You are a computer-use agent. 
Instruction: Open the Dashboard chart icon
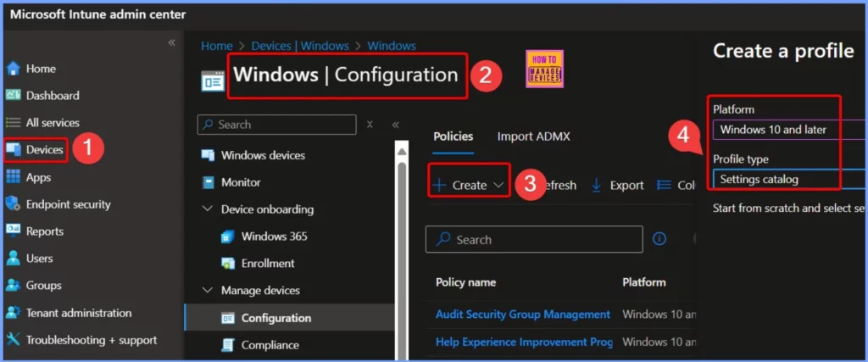[x=14, y=96]
